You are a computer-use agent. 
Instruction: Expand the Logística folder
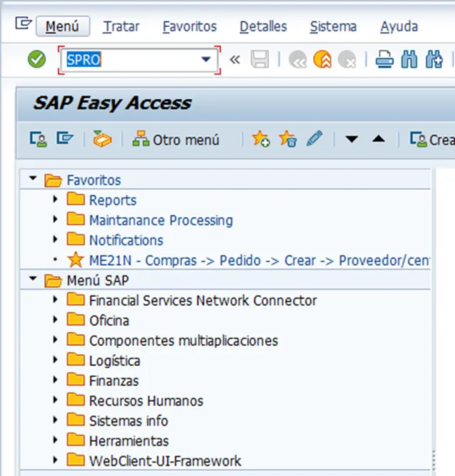[55, 360]
